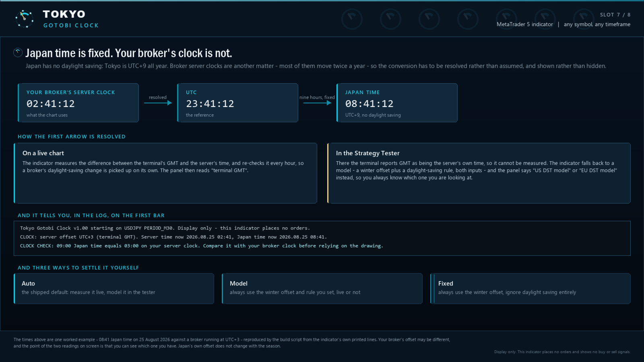
Task: Click the small clock icon beside the headline
Action: (18, 52)
